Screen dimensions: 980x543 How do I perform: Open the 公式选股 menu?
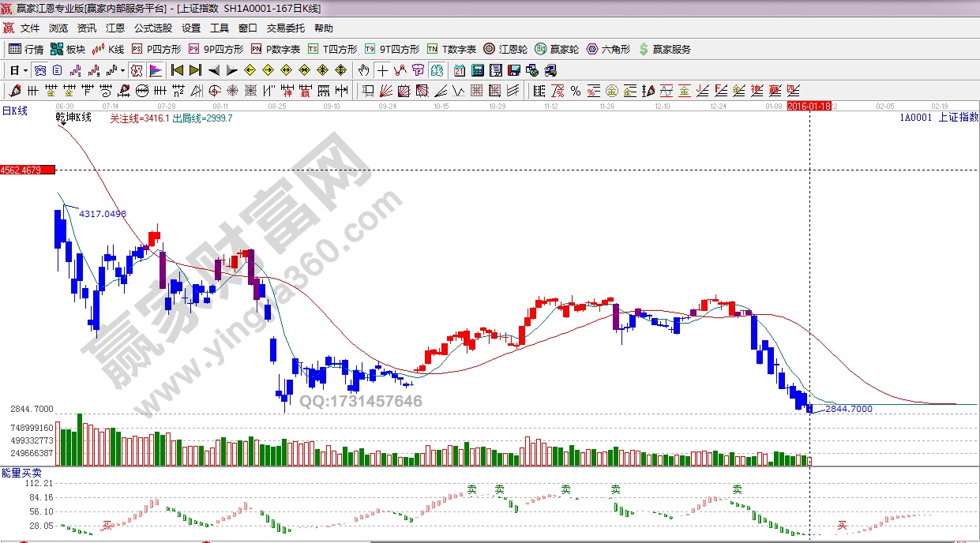(152, 28)
